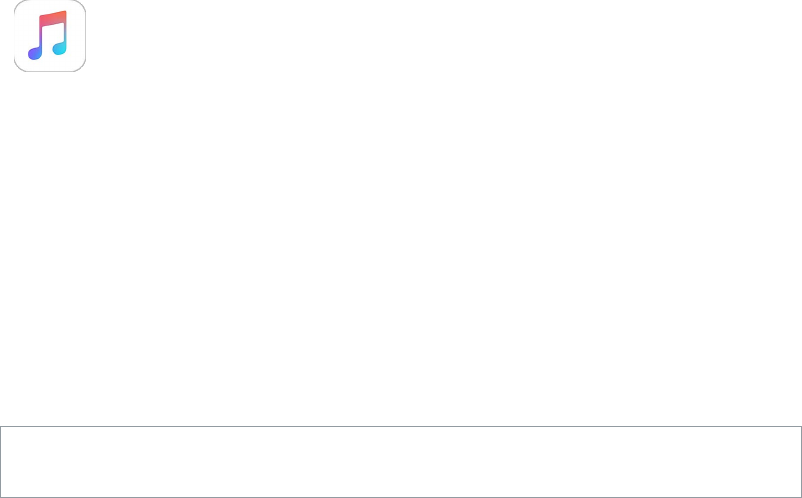This screenshot has height=498, width=802.
Task: Click the center of the outlined rectangle
Action: coord(400,461)
